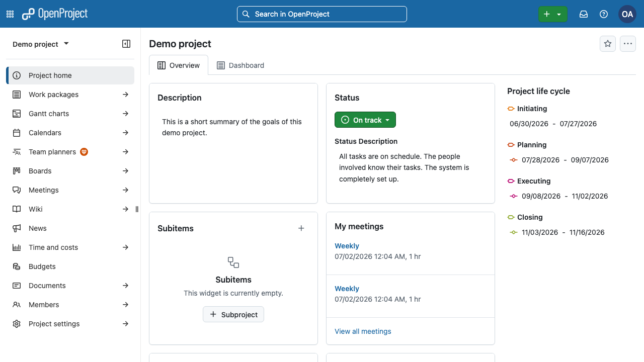Image resolution: width=644 pixels, height=362 pixels.
Task: Open the first Weekly meeting link
Action: click(x=347, y=246)
